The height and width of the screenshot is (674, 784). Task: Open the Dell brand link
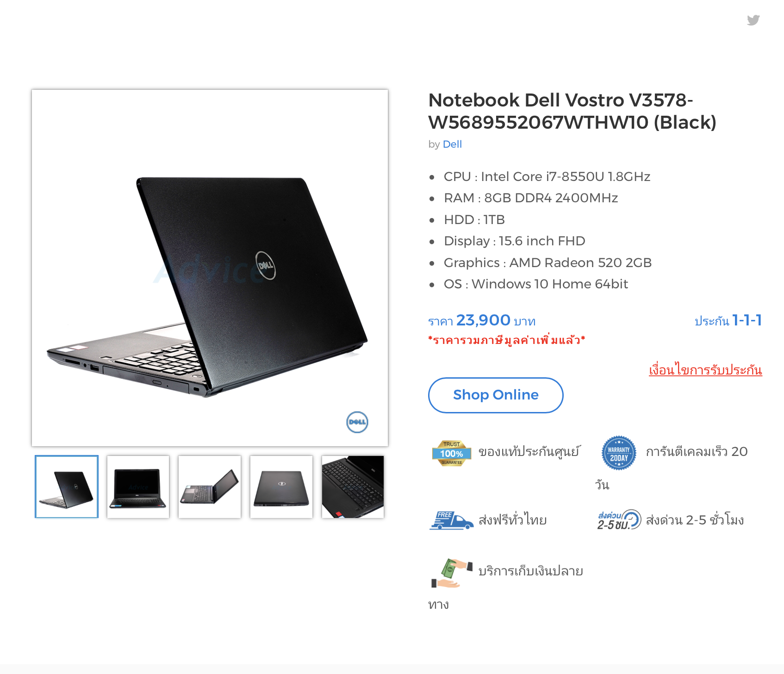pos(452,144)
